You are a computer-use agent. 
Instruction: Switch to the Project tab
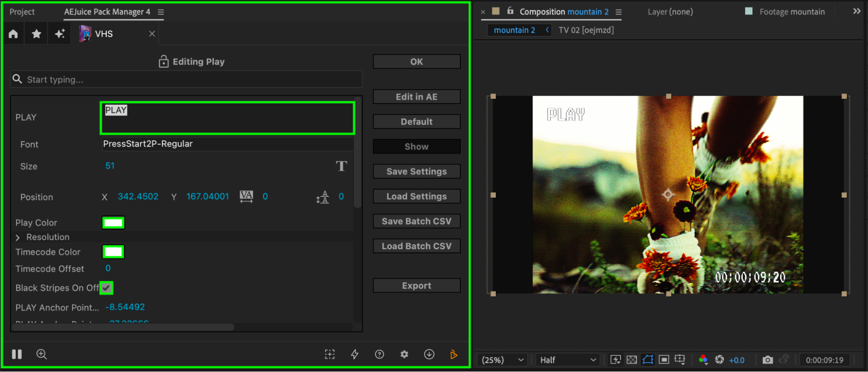22,12
